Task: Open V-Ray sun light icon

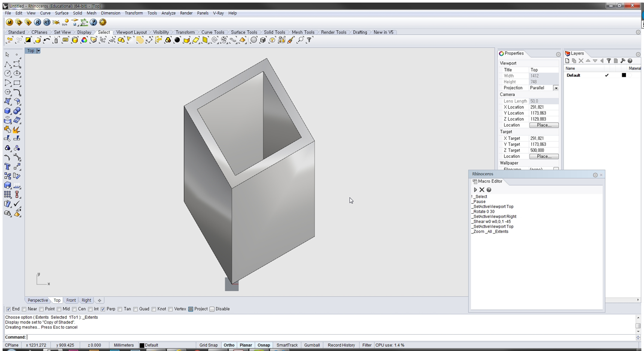Action: [65, 22]
